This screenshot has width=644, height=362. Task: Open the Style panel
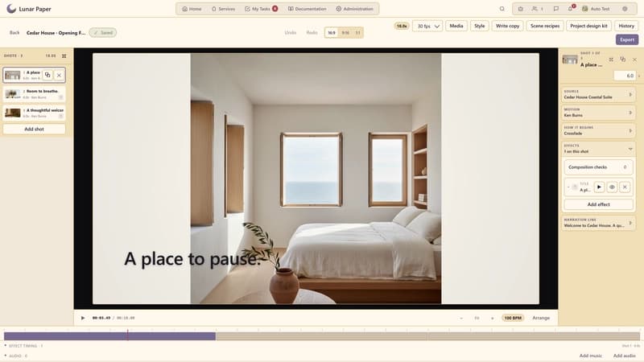click(x=479, y=26)
